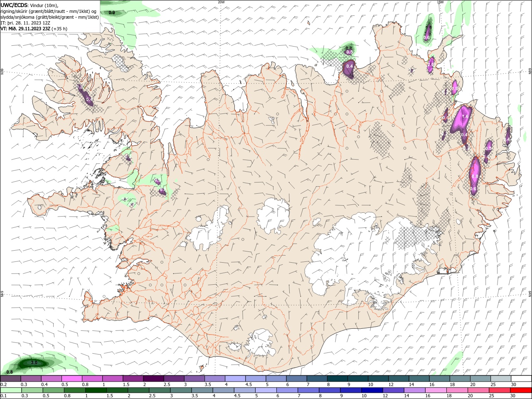This screenshot has width=532, height=399.
Task: Click the '3.0' rain maximum offshore southwest
Action: click(34, 363)
